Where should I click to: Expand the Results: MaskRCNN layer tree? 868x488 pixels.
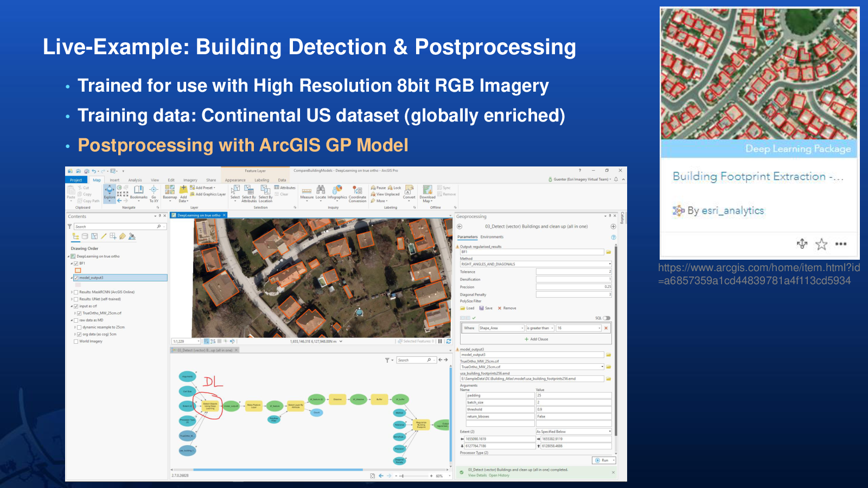click(x=72, y=292)
